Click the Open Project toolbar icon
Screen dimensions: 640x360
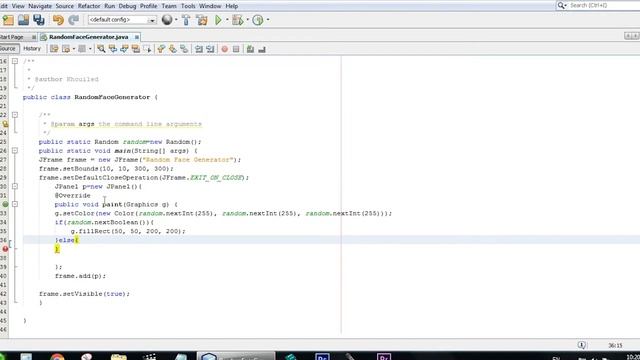click(x=23, y=20)
